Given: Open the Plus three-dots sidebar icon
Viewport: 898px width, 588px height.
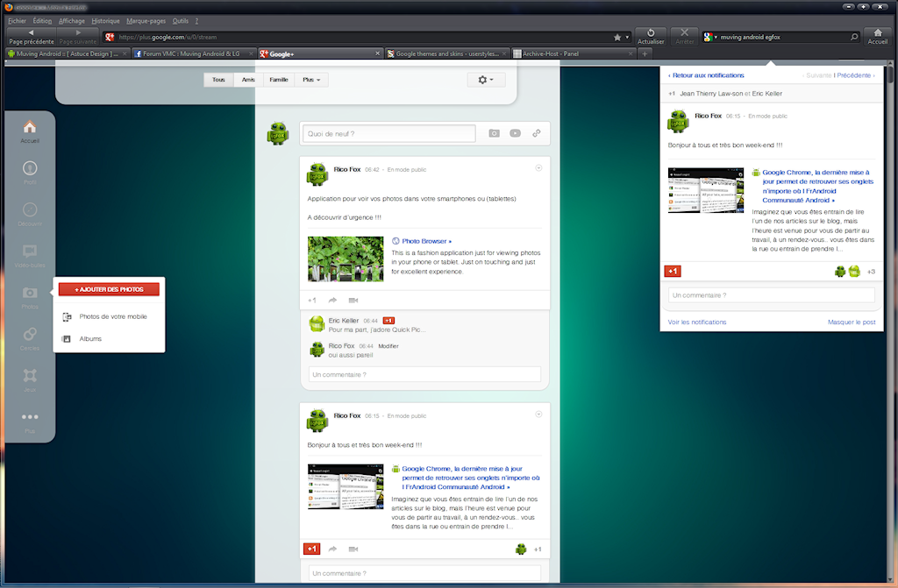Looking at the screenshot, I should tap(30, 417).
